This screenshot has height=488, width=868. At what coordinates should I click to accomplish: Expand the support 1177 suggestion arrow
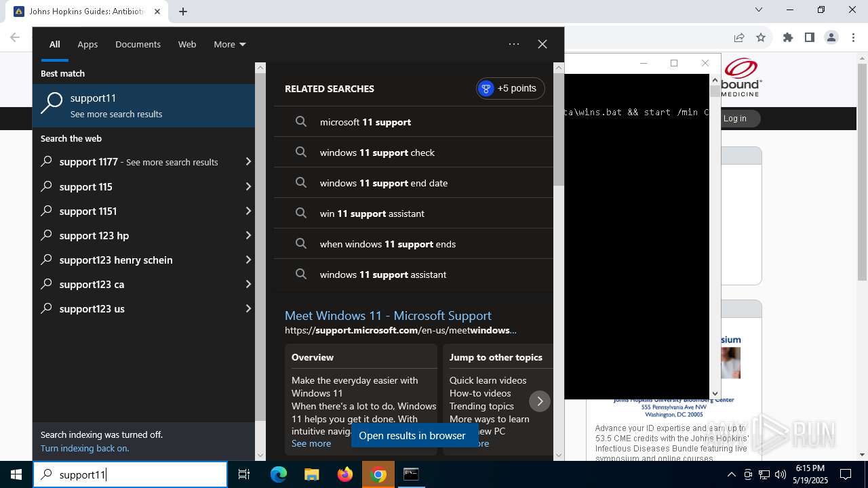(x=248, y=162)
